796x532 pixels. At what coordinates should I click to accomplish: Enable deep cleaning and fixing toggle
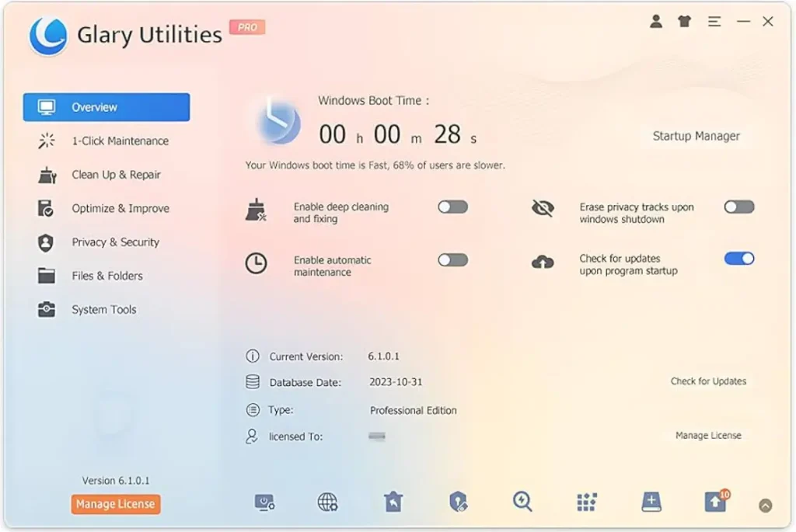pos(453,207)
